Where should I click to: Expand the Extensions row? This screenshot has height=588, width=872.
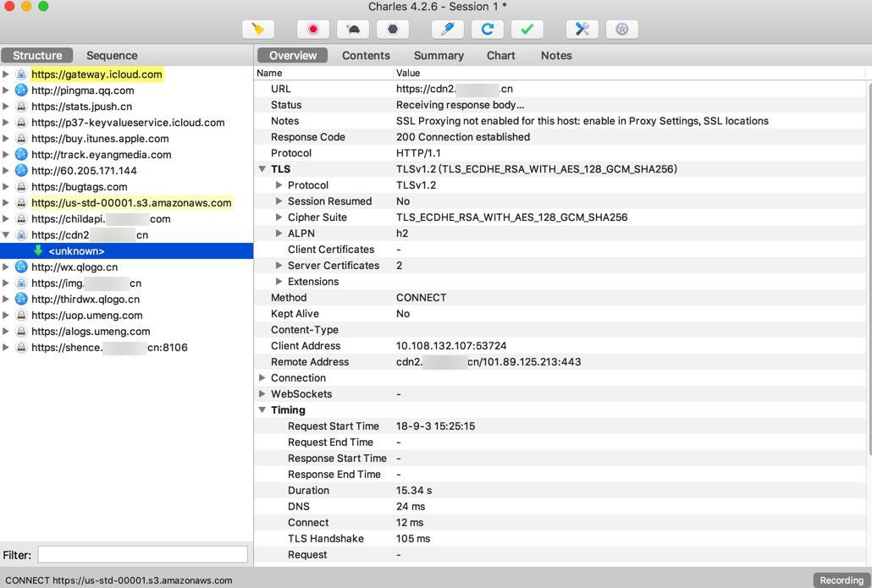click(x=279, y=282)
